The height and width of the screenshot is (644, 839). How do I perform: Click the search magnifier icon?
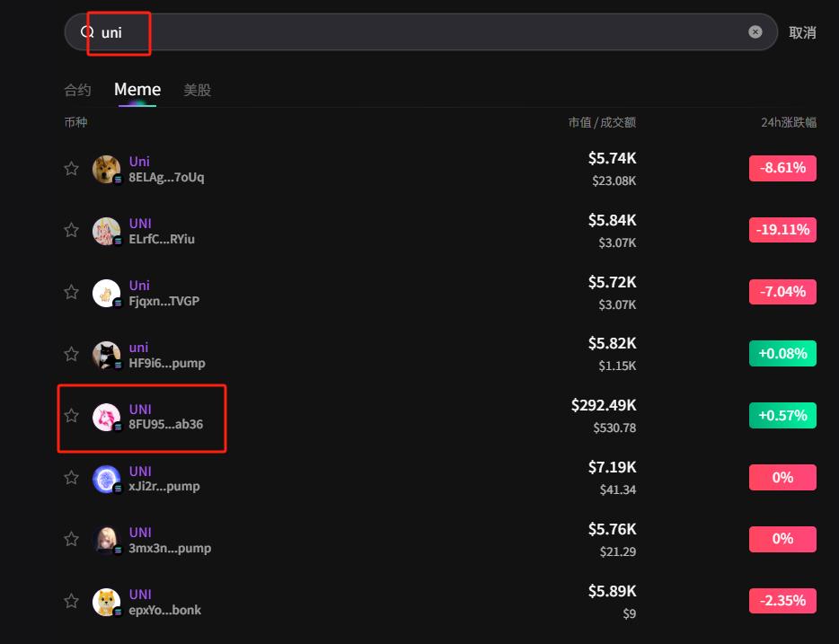(87, 32)
